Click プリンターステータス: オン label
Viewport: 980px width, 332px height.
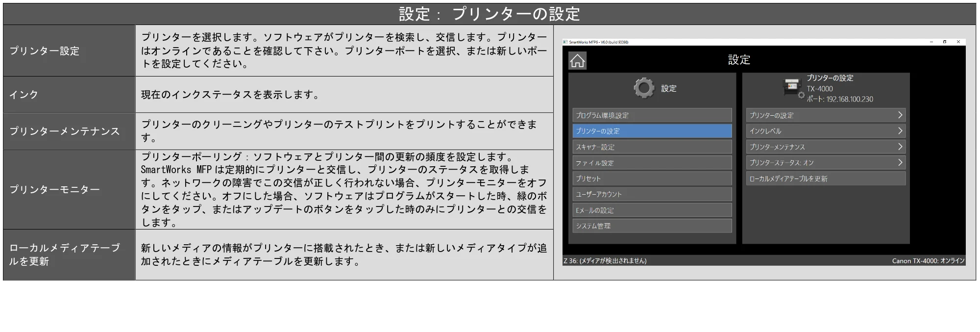pyautogui.click(x=782, y=163)
